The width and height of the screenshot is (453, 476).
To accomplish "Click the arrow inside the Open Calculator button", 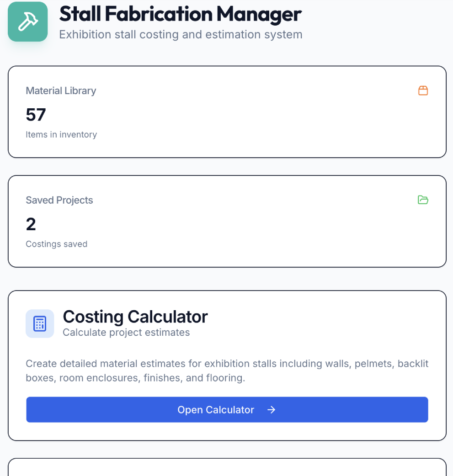I will (271, 410).
